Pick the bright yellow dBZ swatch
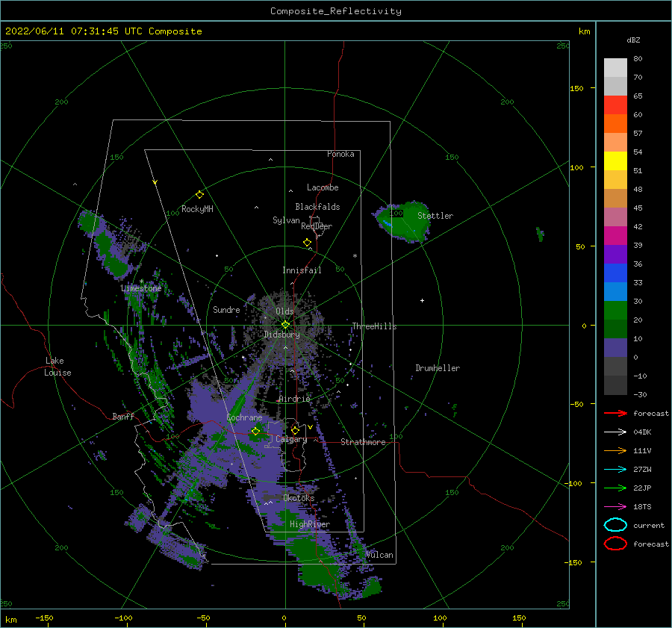Screen dimensions: 672x628 [615, 161]
